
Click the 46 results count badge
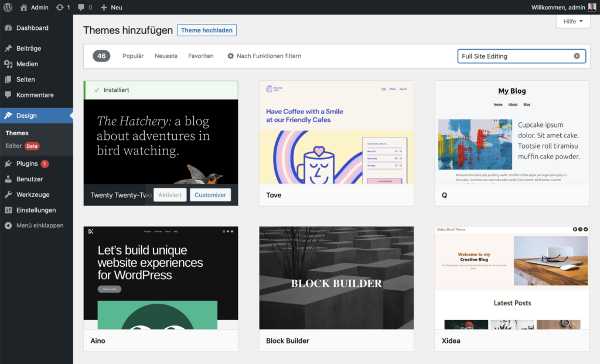click(x=101, y=56)
